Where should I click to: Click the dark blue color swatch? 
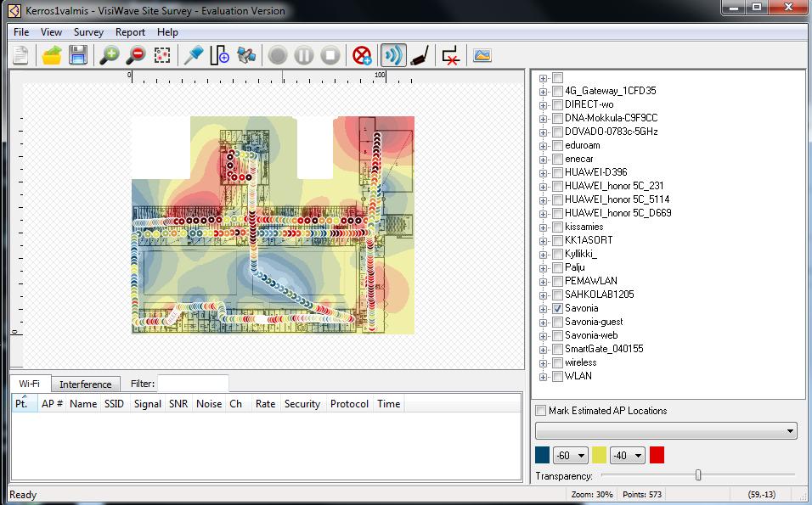[x=542, y=455]
